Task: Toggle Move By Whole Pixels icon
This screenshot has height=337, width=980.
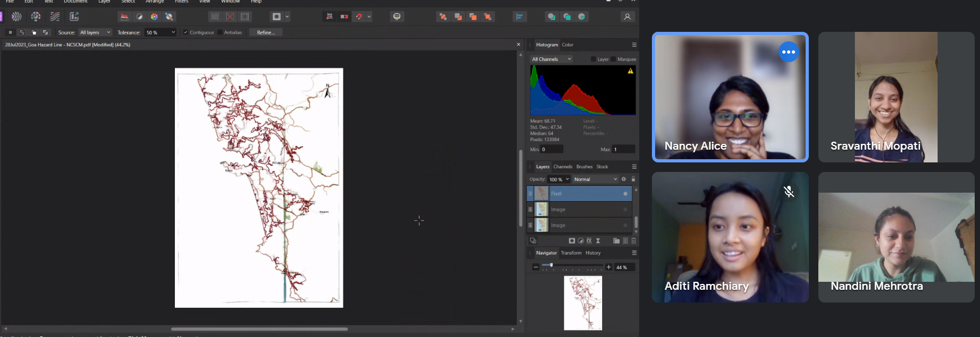Action: click(344, 17)
